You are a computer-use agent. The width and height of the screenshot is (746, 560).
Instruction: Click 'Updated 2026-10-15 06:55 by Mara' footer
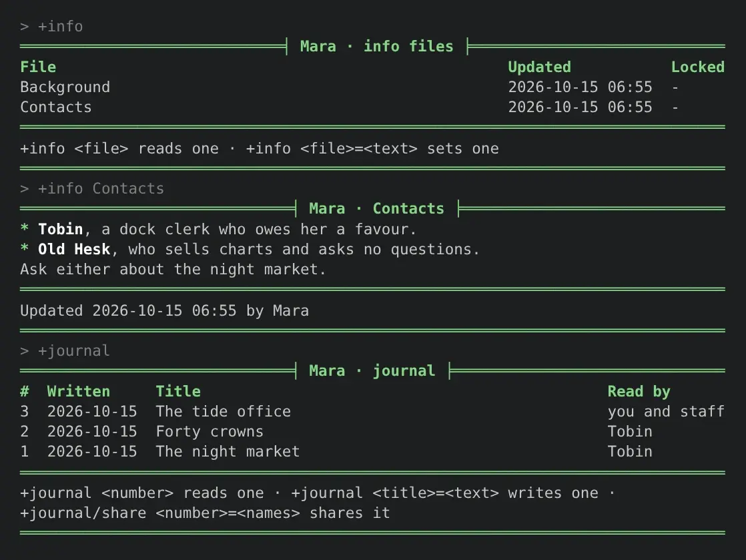pyautogui.click(x=165, y=310)
